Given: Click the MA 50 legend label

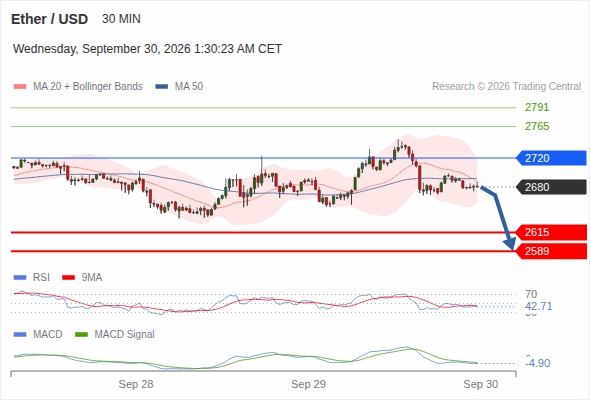Looking at the screenshot, I should point(189,87).
